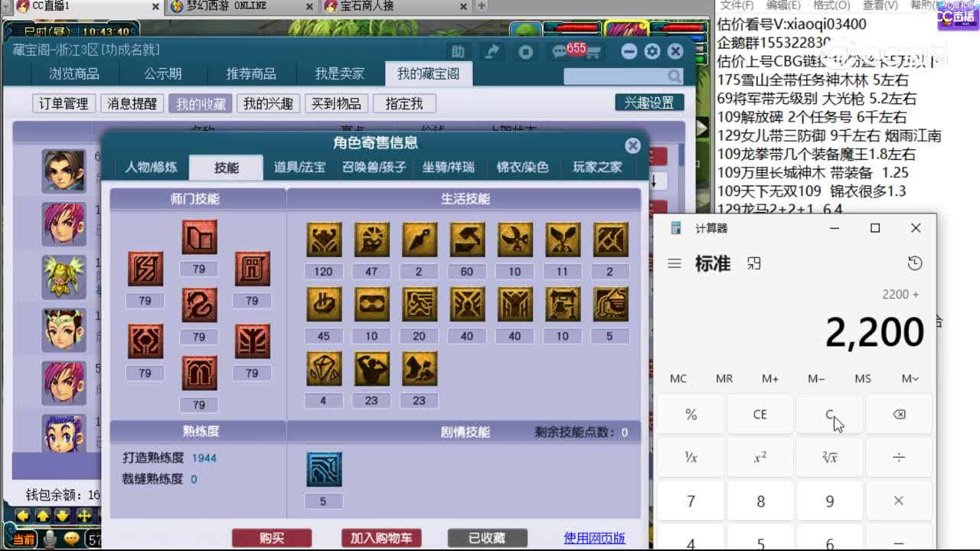This screenshot has height=551, width=980.
Task: Open the memory list dropdown M▼ in Calculator
Action: (x=909, y=378)
